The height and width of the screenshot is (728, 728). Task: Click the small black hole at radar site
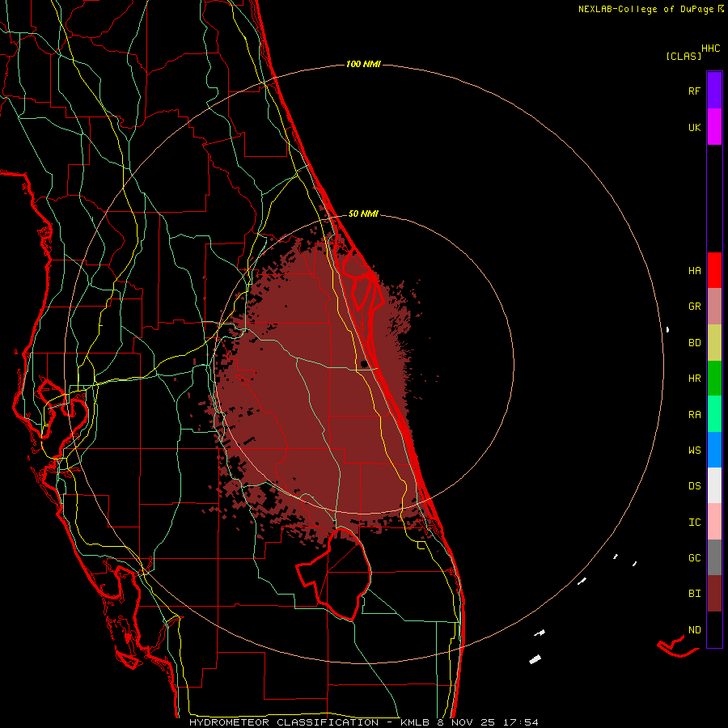click(x=365, y=363)
